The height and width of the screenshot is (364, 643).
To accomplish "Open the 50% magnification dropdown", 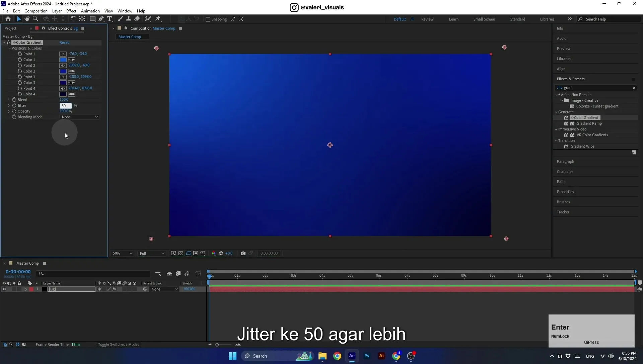I will pos(122,253).
